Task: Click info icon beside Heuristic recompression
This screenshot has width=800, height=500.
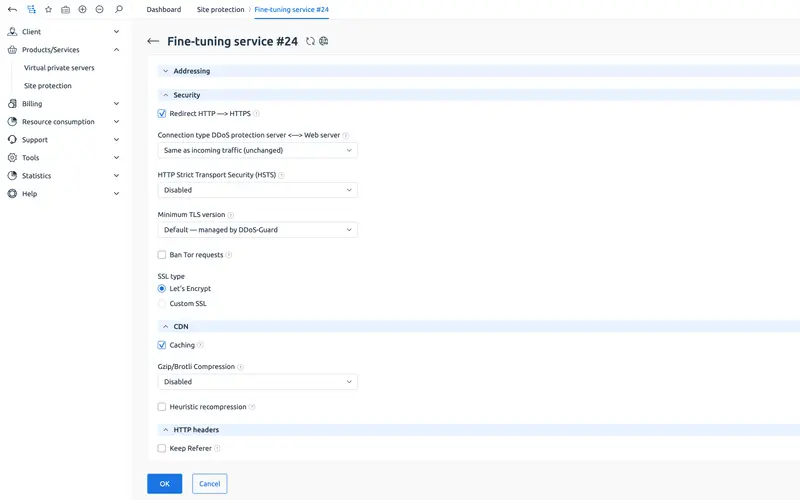Action: [x=252, y=407]
